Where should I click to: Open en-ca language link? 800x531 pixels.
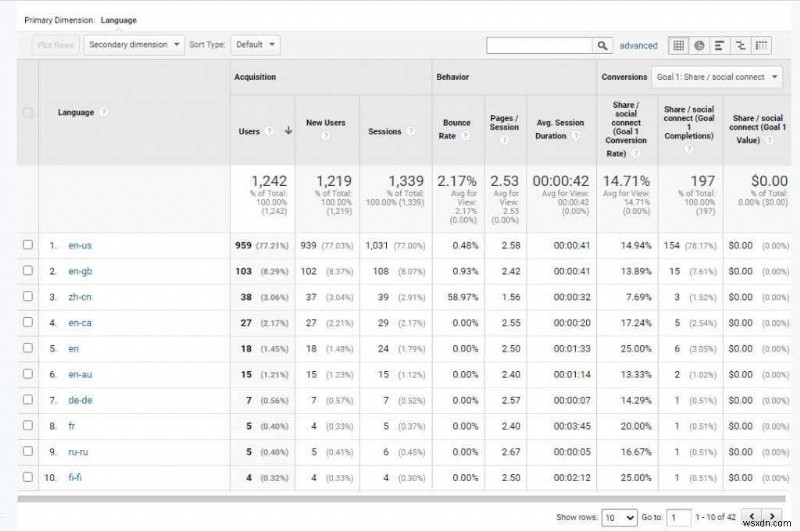point(80,323)
